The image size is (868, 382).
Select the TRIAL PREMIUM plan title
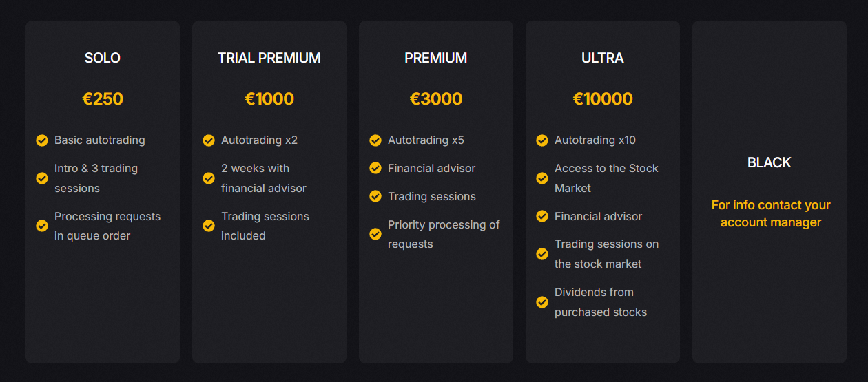tap(269, 58)
